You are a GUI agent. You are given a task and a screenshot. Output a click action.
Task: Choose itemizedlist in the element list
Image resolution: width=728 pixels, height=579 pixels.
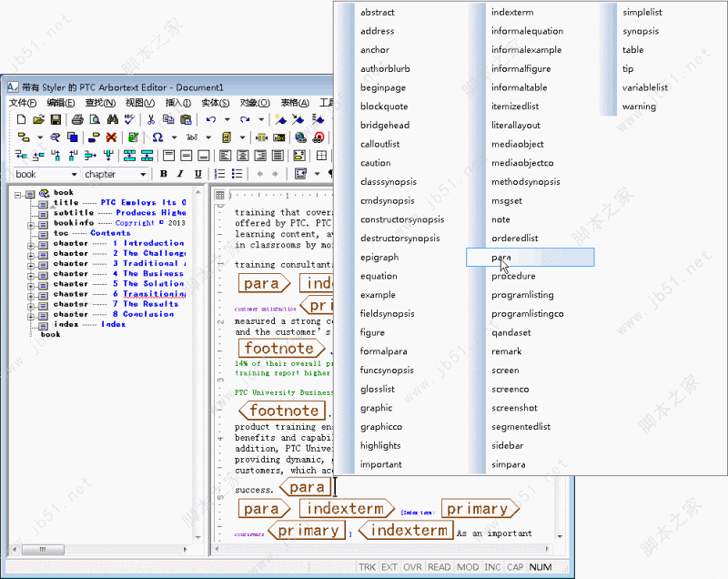pyautogui.click(x=515, y=107)
